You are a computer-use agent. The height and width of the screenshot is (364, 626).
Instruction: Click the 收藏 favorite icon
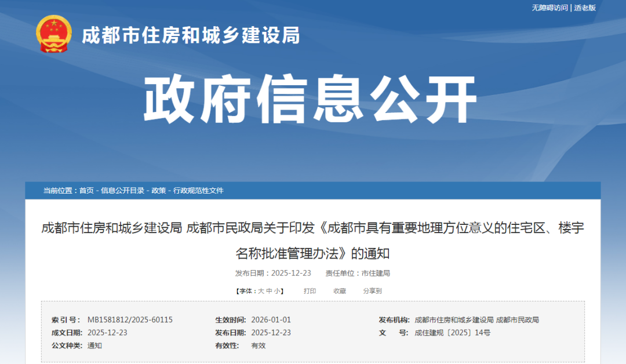point(339,292)
